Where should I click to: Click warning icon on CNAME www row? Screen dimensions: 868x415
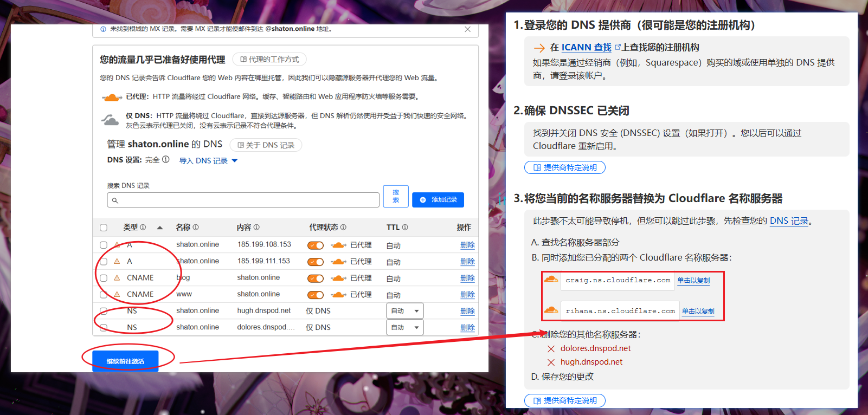click(117, 294)
